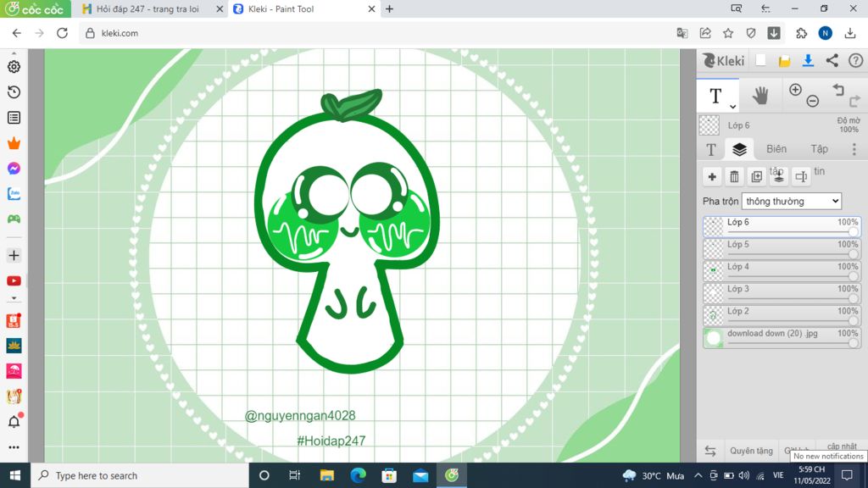Open the three-dot more menu in panel

[x=854, y=149]
